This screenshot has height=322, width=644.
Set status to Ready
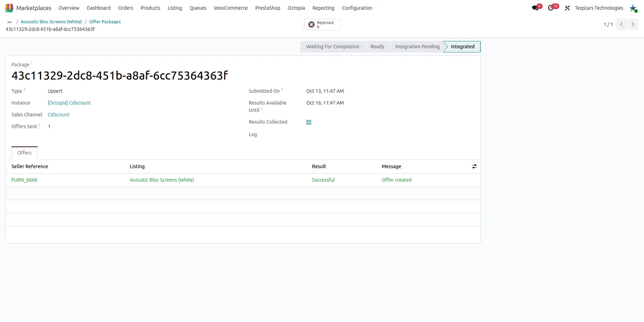(x=377, y=47)
